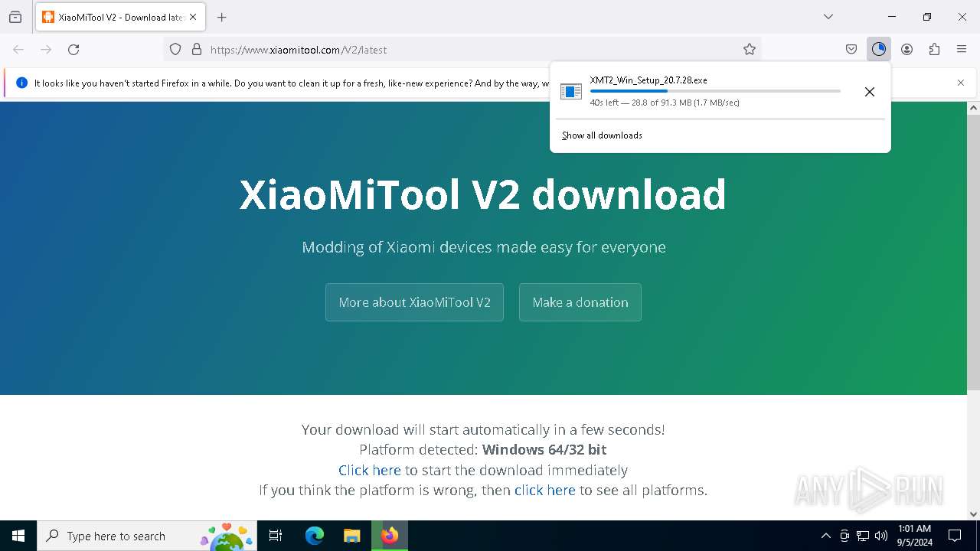Cancel the XMT2 setup download

coord(870,92)
